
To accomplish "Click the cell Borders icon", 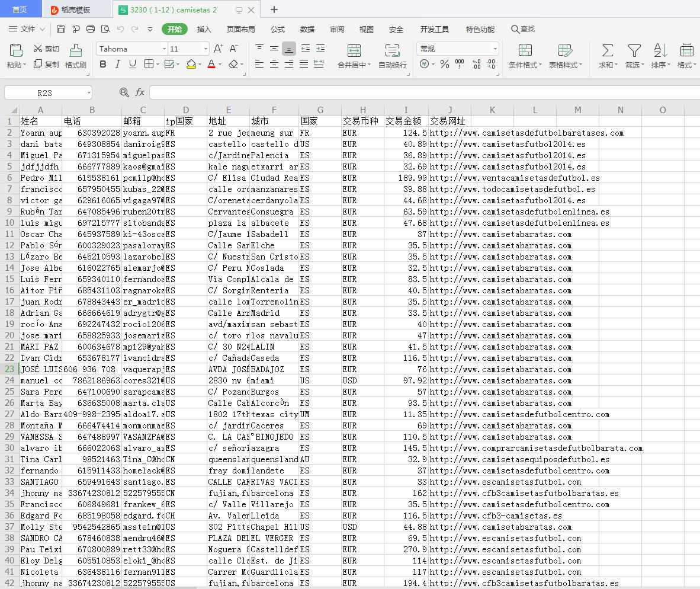I will [x=149, y=65].
